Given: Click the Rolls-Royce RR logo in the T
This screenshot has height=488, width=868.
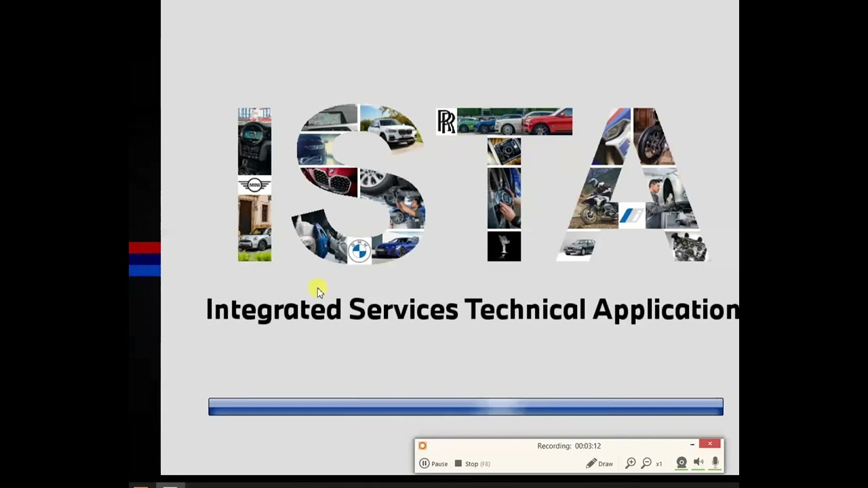Looking at the screenshot, I should (446, 122).
